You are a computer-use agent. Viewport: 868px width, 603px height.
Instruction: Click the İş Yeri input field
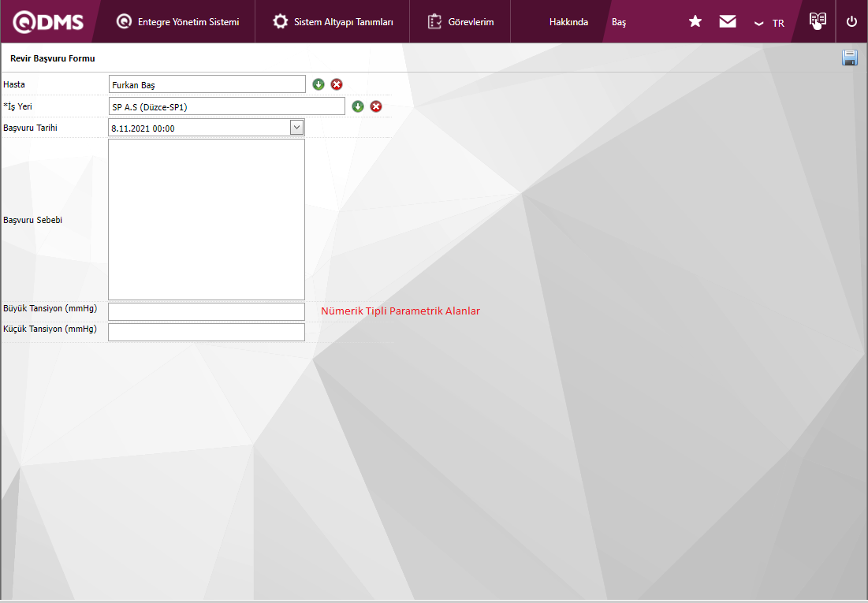click(x=227, y=106)
